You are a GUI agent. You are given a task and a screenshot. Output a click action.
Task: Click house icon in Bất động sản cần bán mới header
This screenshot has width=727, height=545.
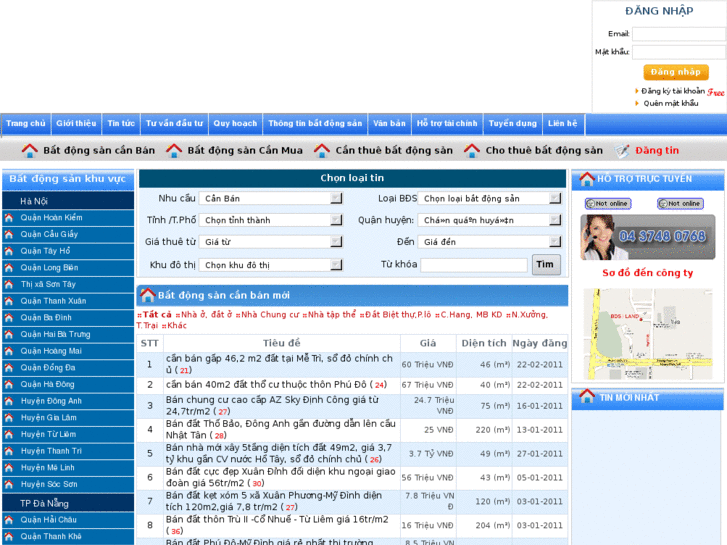point(147,295)
